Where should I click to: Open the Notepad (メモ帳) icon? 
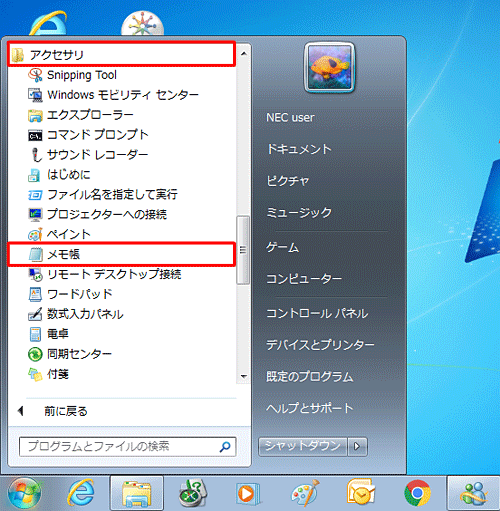tap(35, 255)
